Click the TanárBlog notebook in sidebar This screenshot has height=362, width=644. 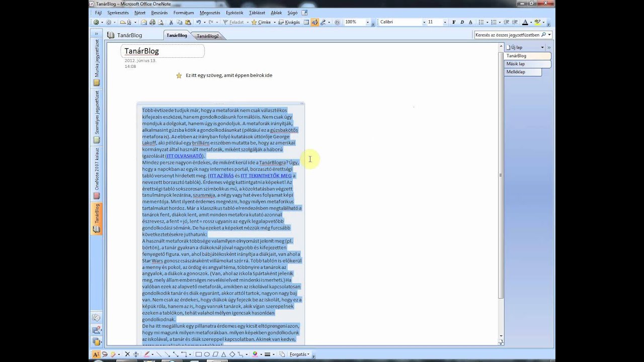(x=97, y=219)
